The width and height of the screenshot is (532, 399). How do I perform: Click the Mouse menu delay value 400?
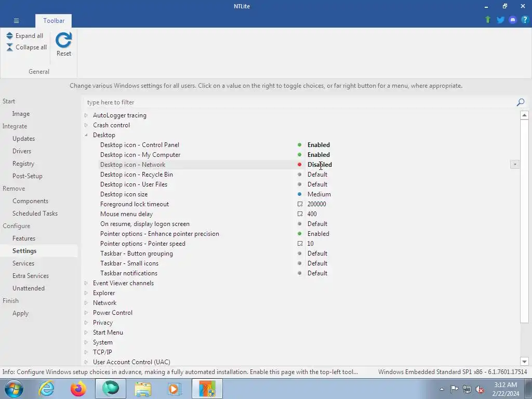click(312, 214)
